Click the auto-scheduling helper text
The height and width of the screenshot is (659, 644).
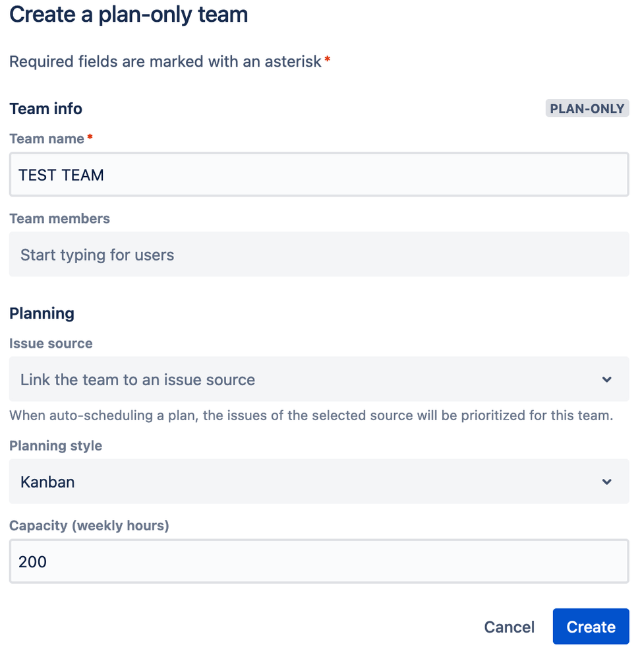coord(311,416)
